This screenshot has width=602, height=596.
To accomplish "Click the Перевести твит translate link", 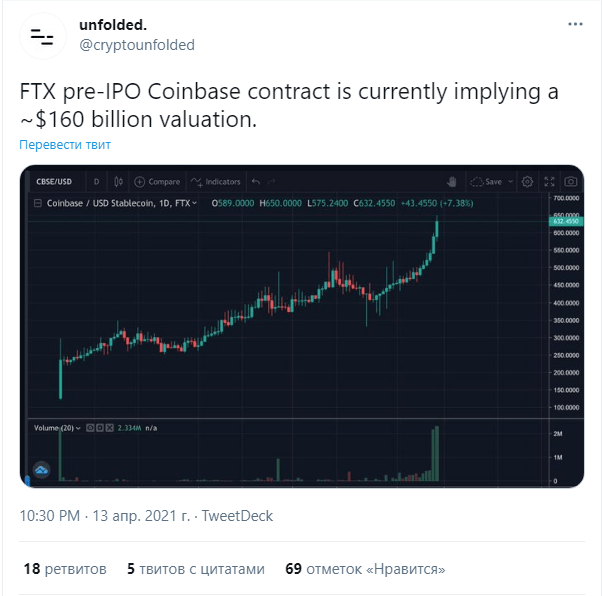I will [x=65, y=145].
